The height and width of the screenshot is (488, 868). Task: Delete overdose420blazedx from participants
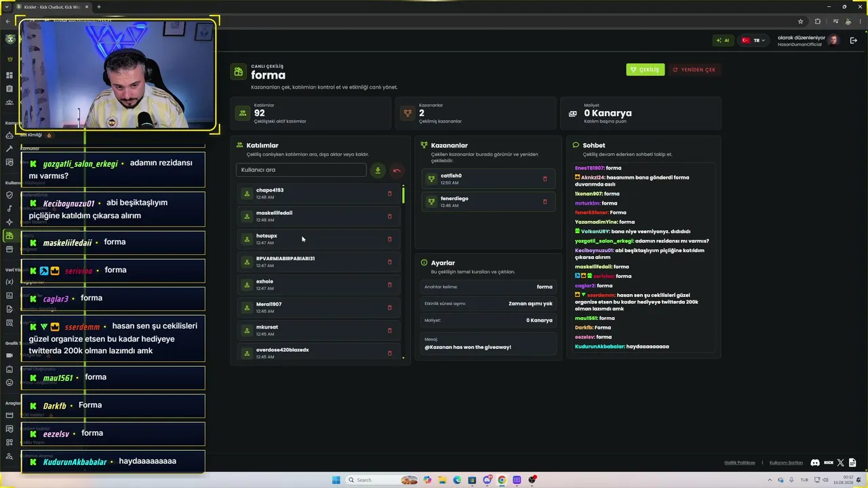click(x=389, y=353)
